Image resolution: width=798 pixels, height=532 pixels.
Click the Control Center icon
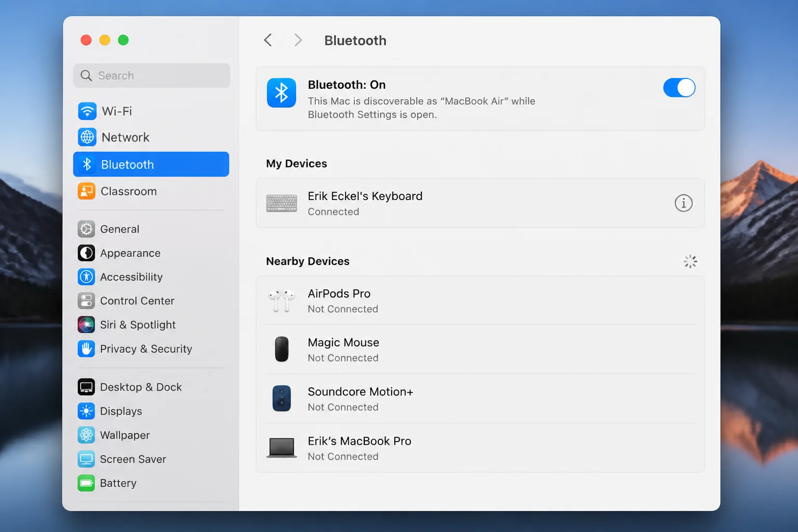(x=86, y=301)
